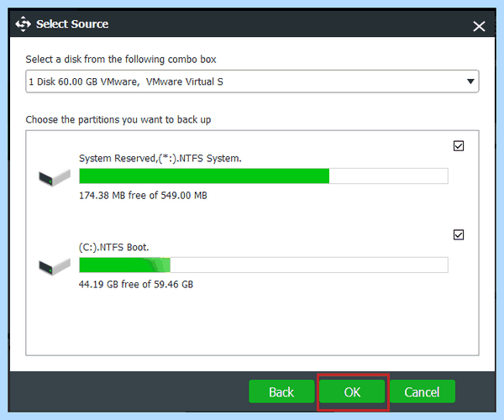Click the Choose the partitions instruction text

[118, 119]
